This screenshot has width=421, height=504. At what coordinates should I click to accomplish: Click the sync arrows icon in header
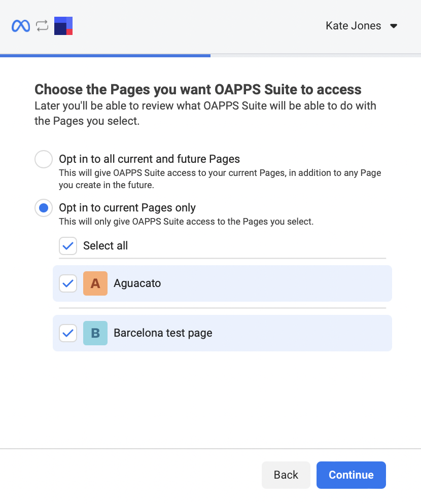[42, 26]
